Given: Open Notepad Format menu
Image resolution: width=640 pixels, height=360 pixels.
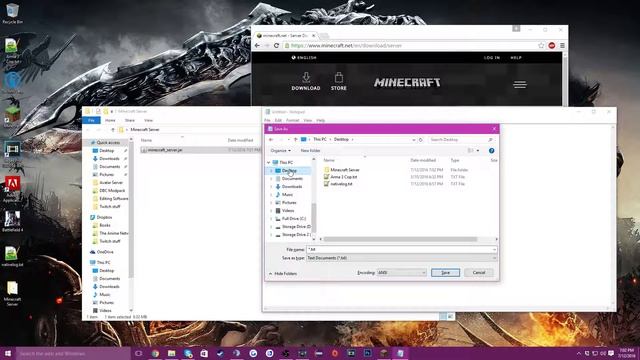Looking at the screenshot, I should click(x=292, y=120).
